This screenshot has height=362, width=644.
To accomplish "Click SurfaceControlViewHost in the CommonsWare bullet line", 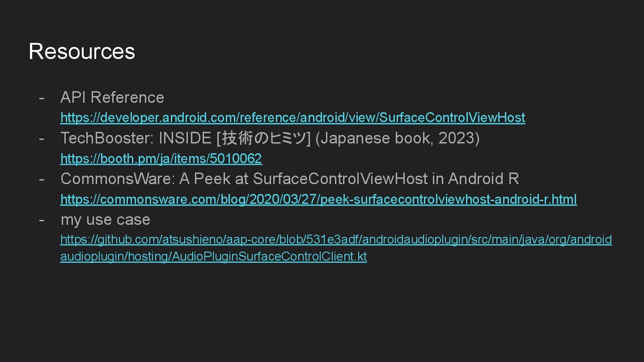I will coord(340,179).
